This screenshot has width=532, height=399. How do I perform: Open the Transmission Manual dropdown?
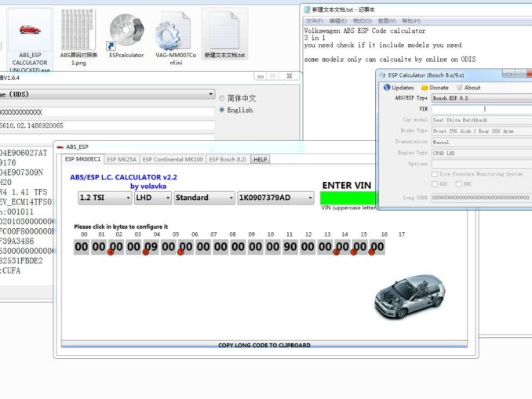[x=482, y=142]
